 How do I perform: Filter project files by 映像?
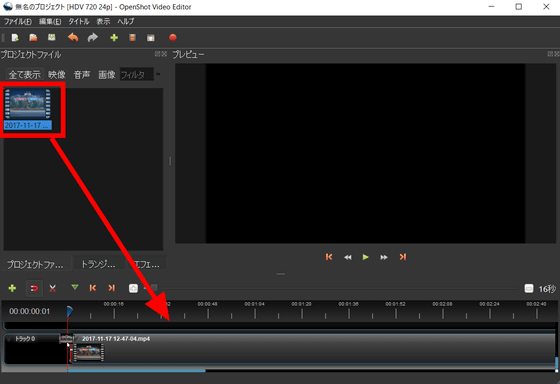(x=57, y=74)
